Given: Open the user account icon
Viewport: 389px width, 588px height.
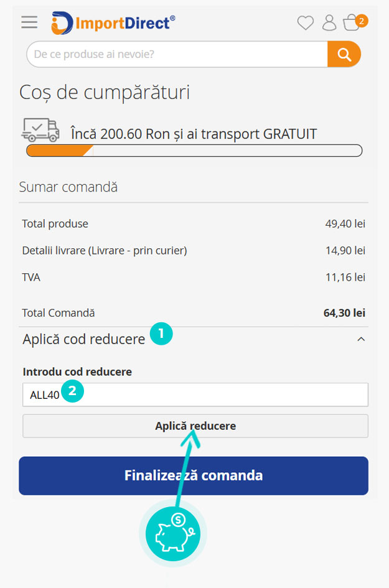Looking at the screenshot, I should pos(329,23).
